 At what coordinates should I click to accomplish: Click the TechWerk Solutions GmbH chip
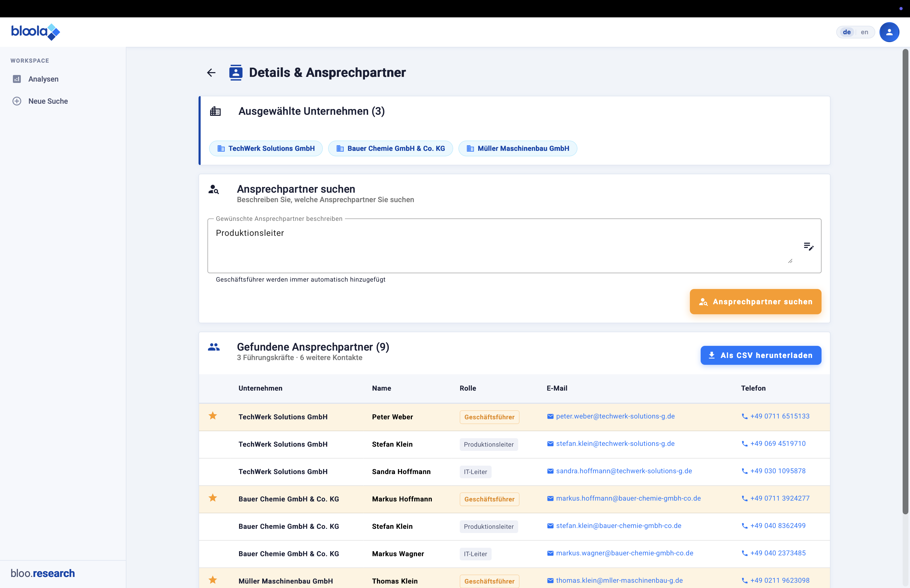266,148
